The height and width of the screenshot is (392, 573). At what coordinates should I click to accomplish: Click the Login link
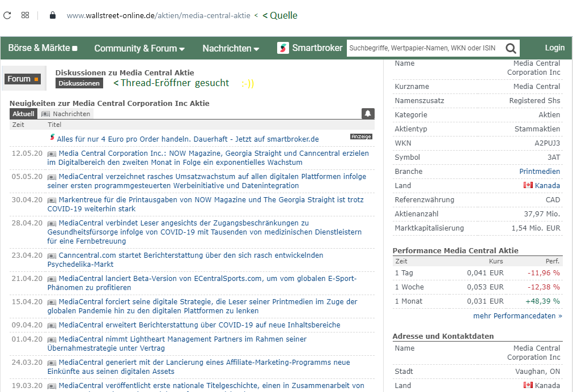pyautogui.click(x=554, y=48)
